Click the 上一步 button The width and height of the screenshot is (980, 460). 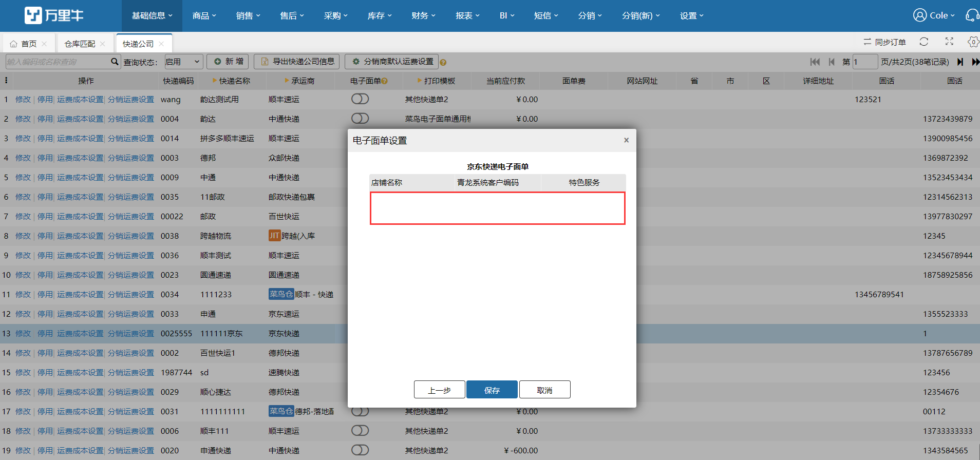[x=439, y=390]
